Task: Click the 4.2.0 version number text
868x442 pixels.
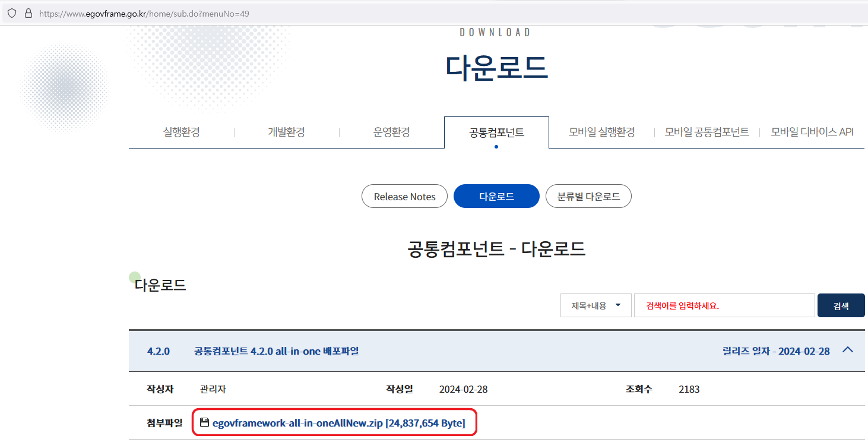Action: coord(158,351)
